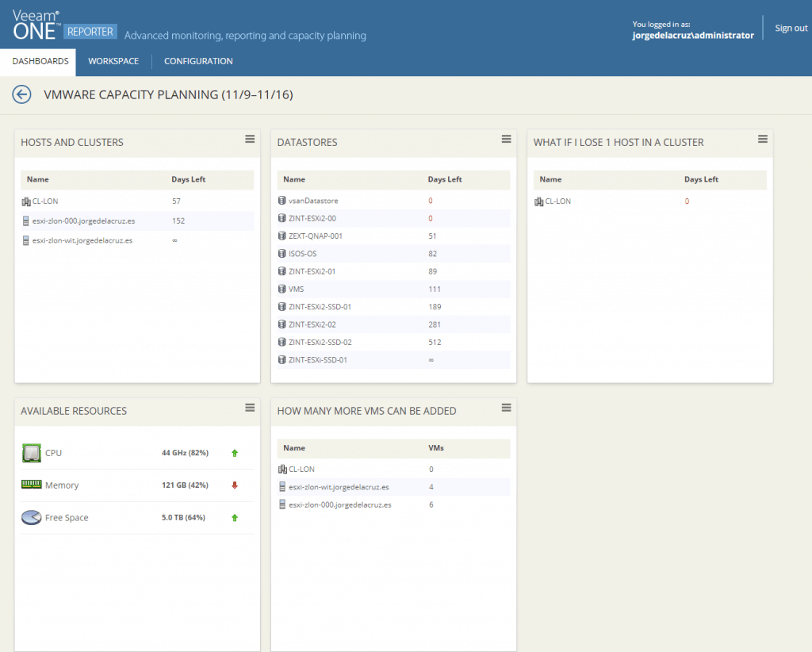This screenshot has height=652, width=812.
Task: Select CL-LON name in Hosts and Clusters
Action: (x=45, y=201)
